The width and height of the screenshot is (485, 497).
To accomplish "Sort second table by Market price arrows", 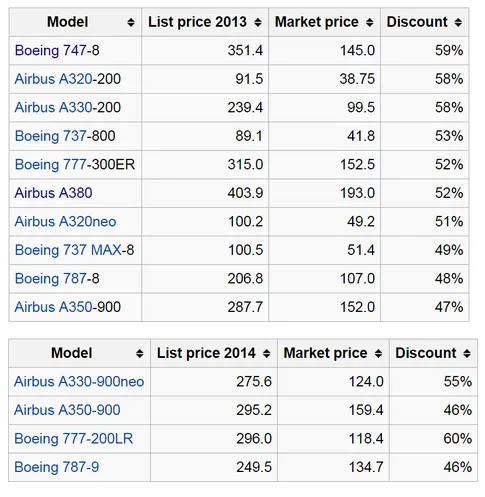I will pyautogui.click(x=378, y=354).
